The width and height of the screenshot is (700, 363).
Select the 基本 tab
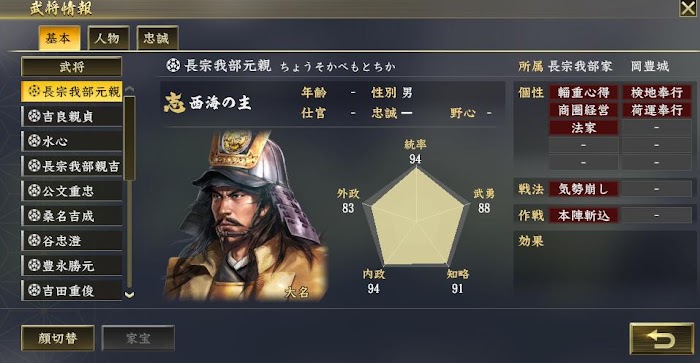point(59,38)
